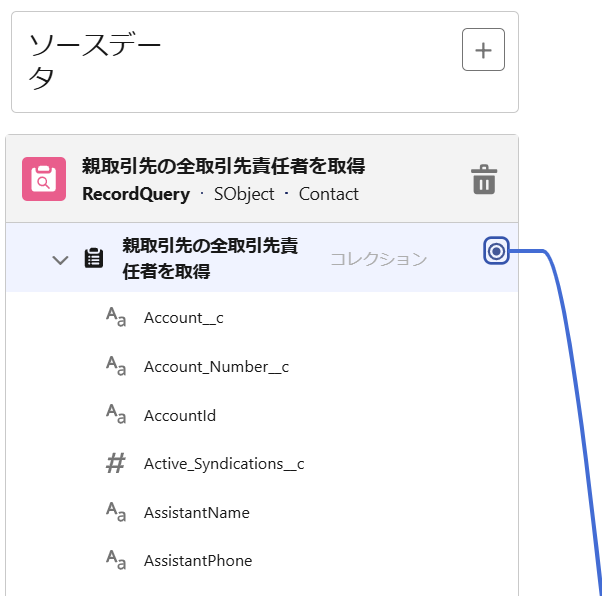Screen dimensions: 602x596
Task: Click the text icon next to AssistantPhone
Action: click(x=116, y=560)
